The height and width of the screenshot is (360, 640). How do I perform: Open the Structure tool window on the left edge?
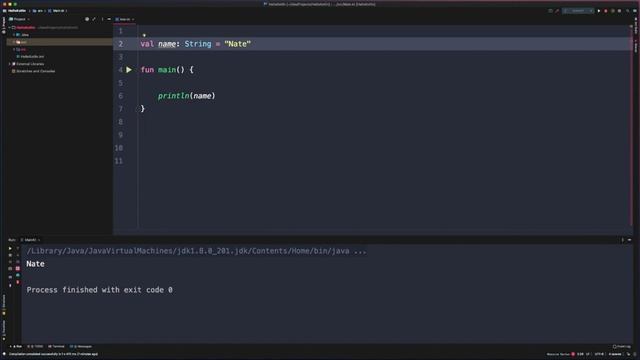tap(4, 304)
